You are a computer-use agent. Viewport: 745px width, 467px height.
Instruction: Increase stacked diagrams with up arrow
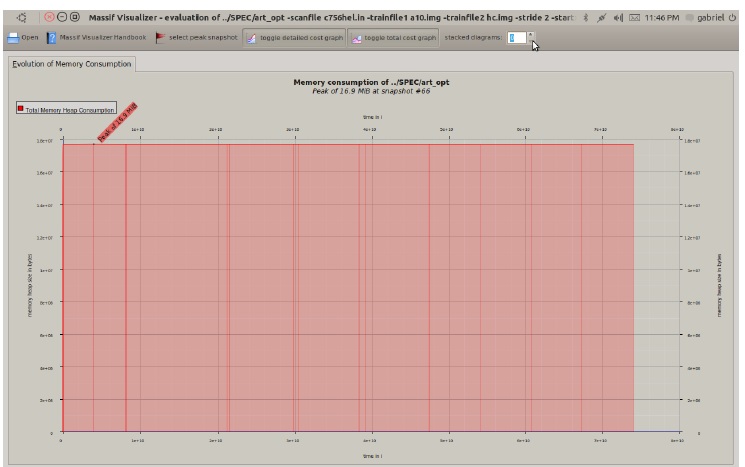click(531, 33)
